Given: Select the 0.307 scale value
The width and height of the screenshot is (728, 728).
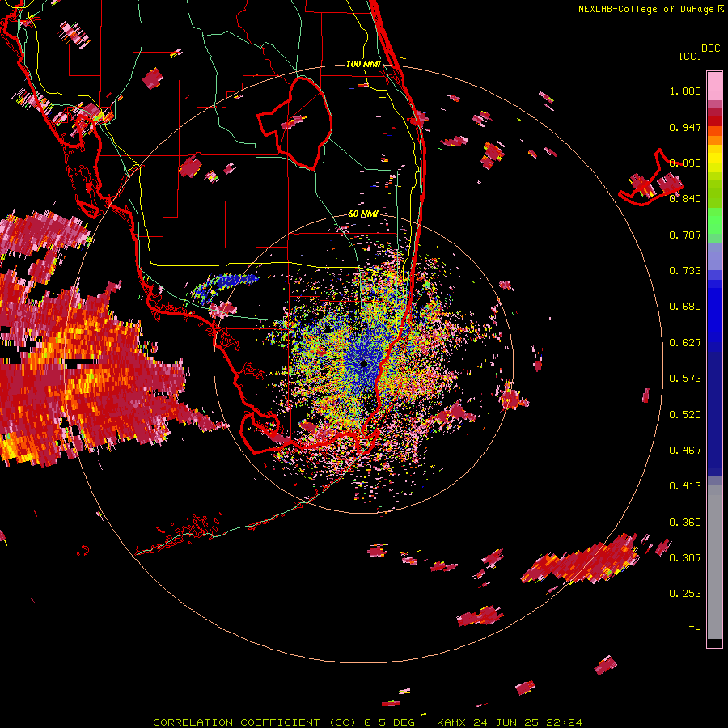Looking at the screenshot, I should (x=685, y=558).
